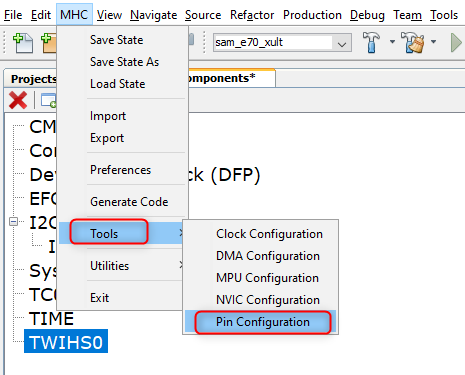Open the Debug menu
This screenshot has height=375, width=465.
[367, 15]
